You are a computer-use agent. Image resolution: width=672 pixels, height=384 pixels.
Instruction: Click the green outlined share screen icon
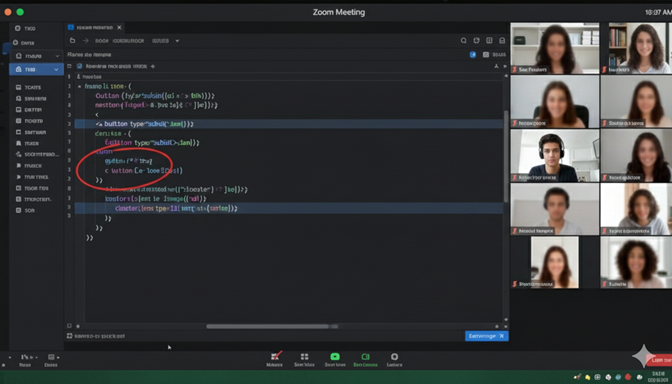coord(365,357)
